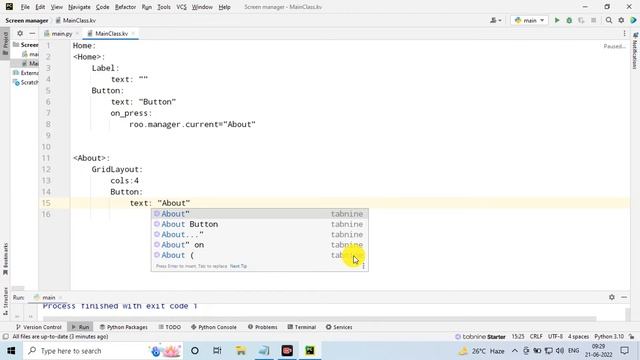
Task: Start debugging with the bug icon
Action: point(569,20)
